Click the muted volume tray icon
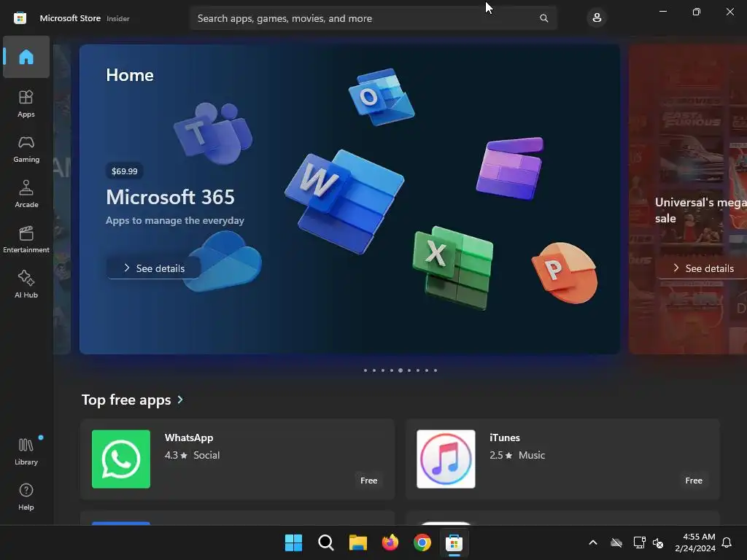 658,542
